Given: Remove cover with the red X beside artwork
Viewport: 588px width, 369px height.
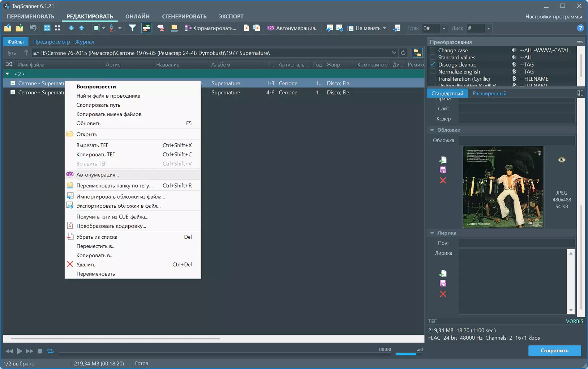Looking at the screenshot, I should (x=443, y=180).
